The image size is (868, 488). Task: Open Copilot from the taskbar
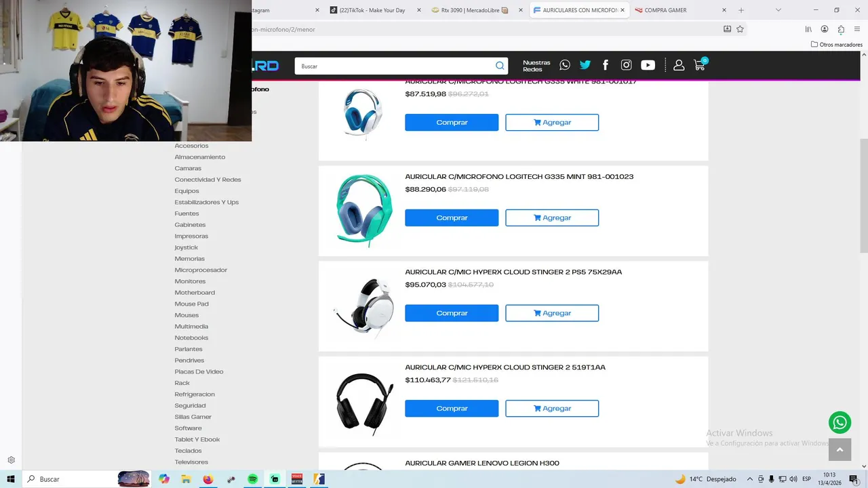tap(164, 479)
